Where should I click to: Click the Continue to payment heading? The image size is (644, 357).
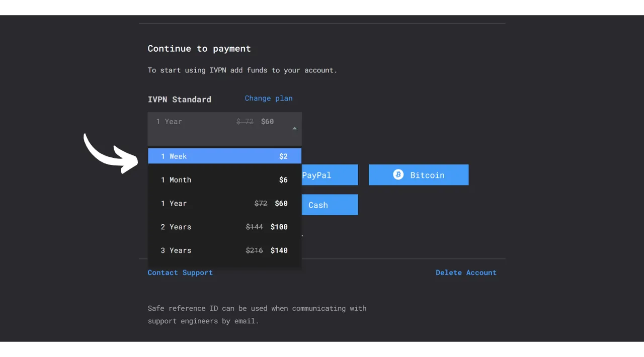(x=199, y=49)
